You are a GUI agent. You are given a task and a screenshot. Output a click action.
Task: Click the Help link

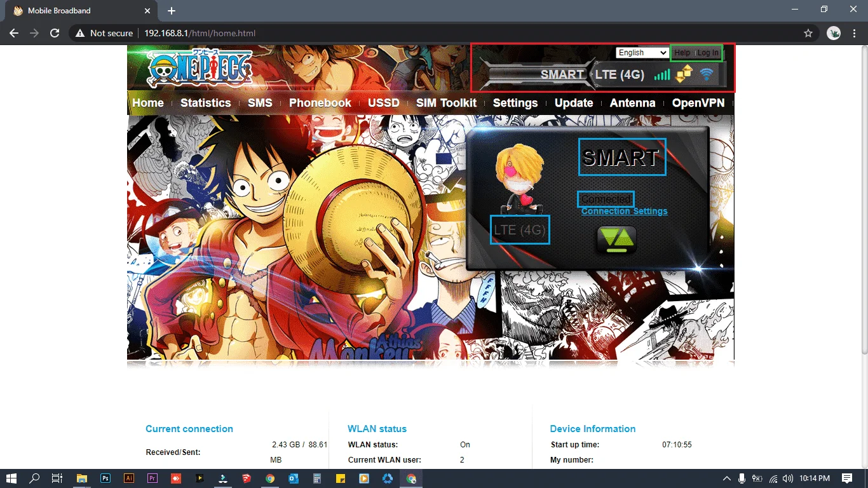click(x=682, y=53)
